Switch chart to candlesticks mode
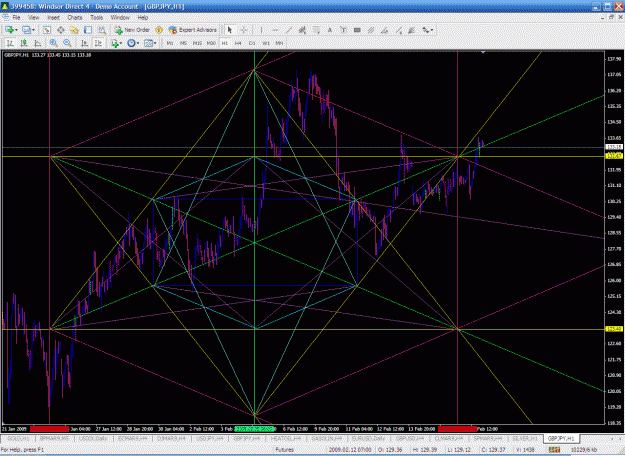 pyautogui.click(x=24, y=43)
